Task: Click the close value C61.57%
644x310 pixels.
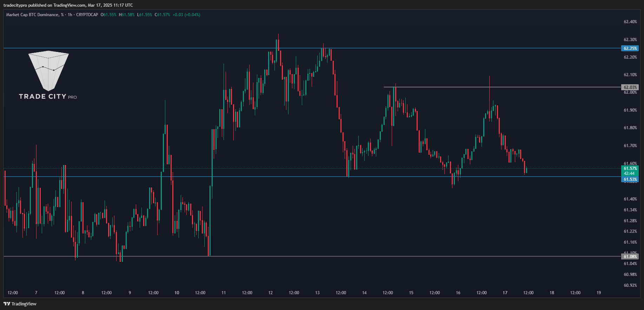Action: coord(162,15)
